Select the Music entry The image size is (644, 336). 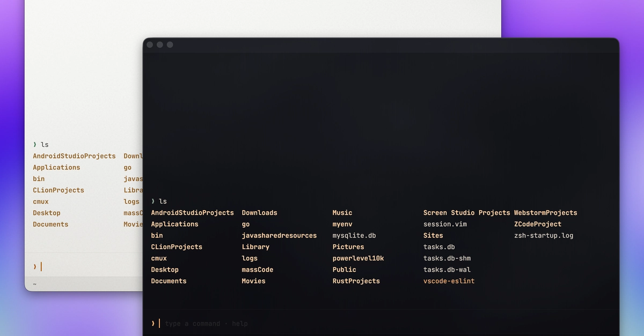pos(342,213)
